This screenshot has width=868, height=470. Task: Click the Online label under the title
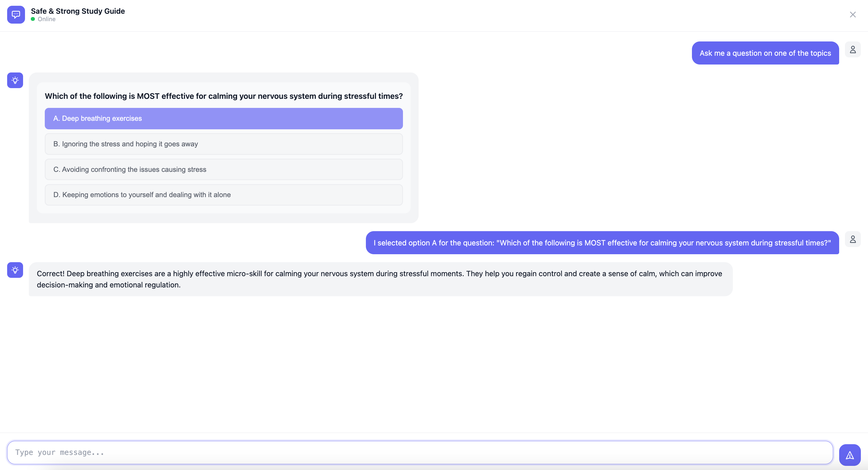(x=46, y=19)
